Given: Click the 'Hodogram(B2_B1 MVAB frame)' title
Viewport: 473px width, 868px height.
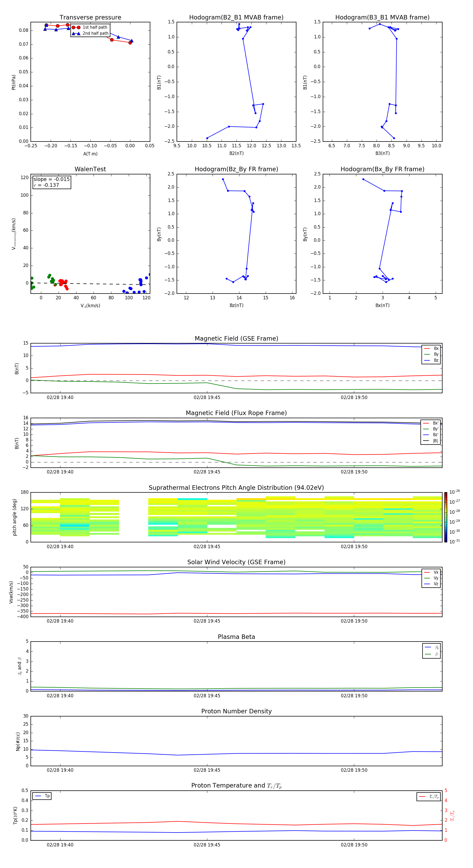Looking at the screenshot, I should click(x=236, y=18).
